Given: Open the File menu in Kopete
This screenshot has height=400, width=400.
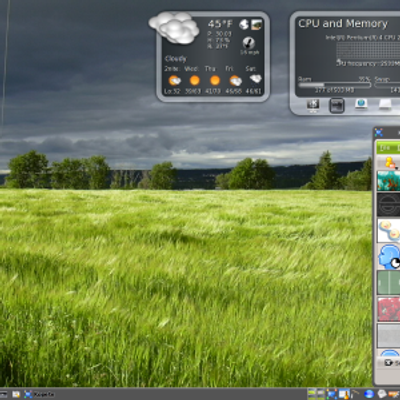Looking at the screenshot, I should click(x=385, y=148).
